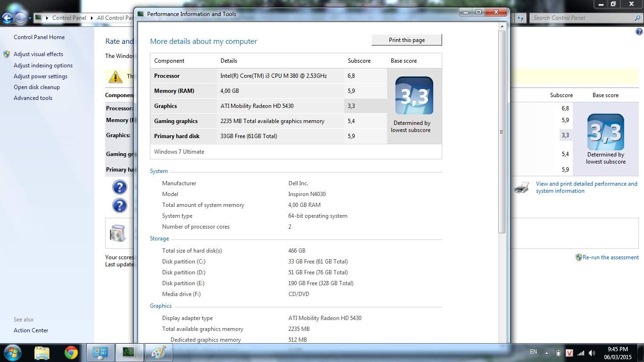The height and width of the screenshot is (362, 644).
Task: Click the Intel Core i3 processor details text
Action: [273, 76]
